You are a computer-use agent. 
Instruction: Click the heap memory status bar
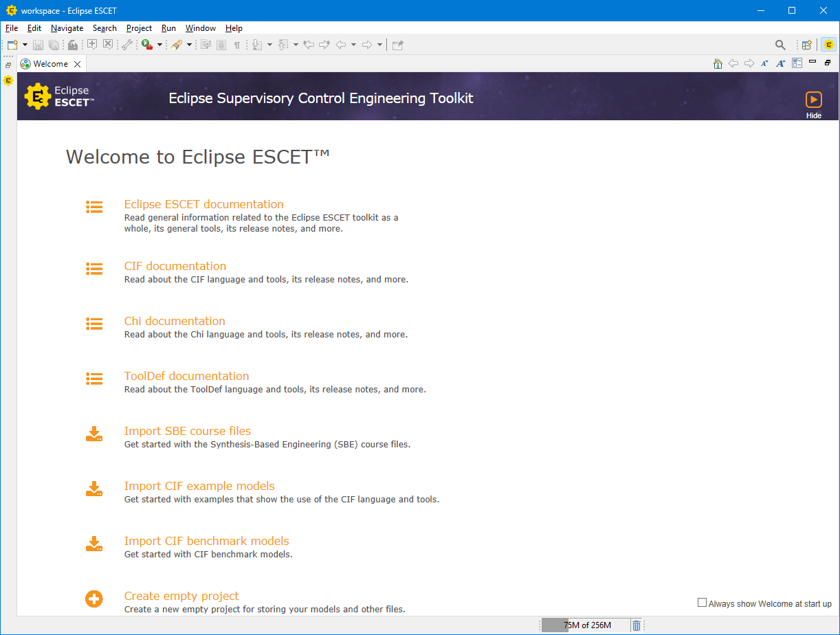pyautogui.click(x=586, y=625)
